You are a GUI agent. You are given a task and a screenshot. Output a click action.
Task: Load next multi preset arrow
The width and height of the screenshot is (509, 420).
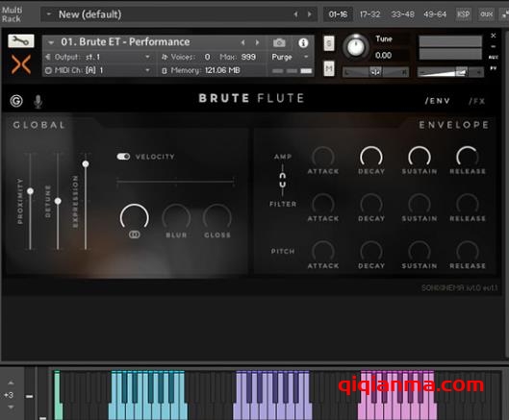coord(310,14)
